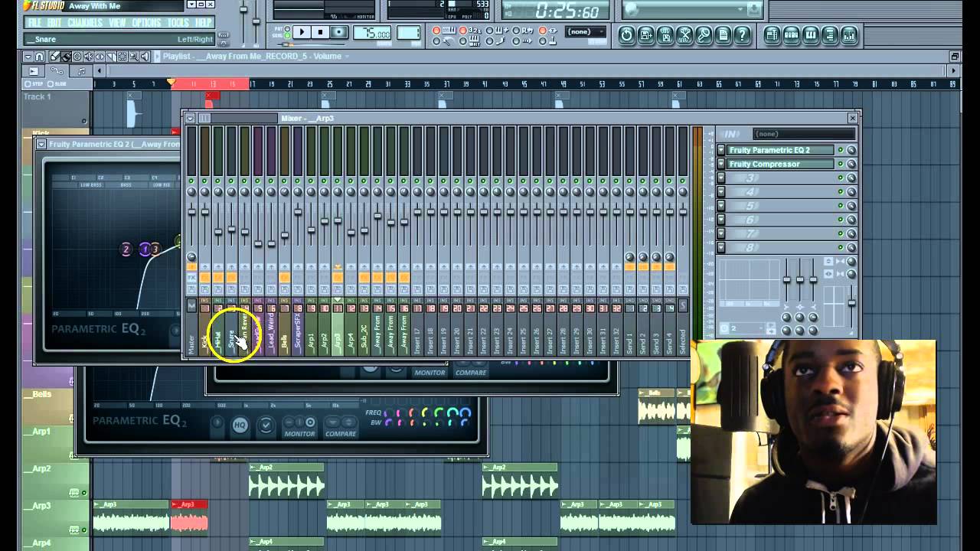Select the playlist Paint brush tool

coord(66,56)
